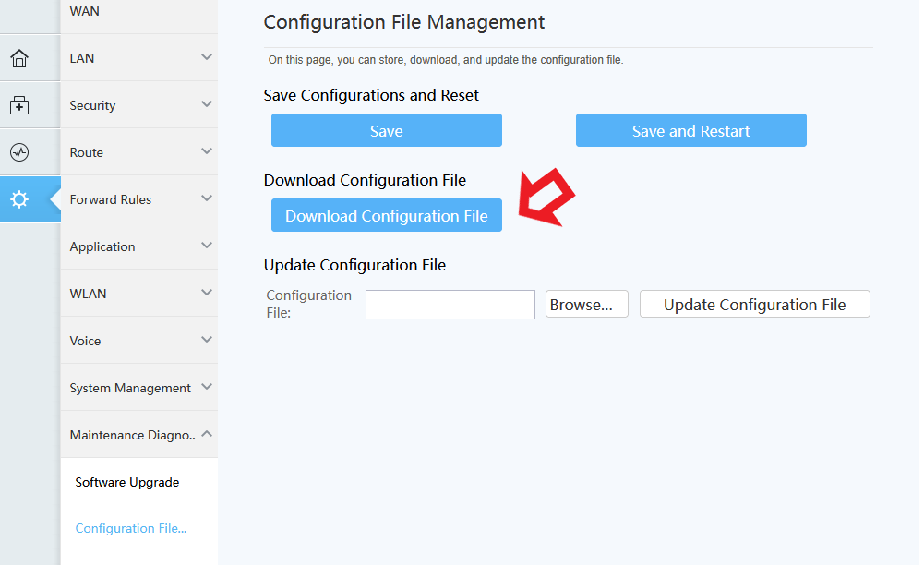Viewport: 924px width, 565px height.
Task: Click the Save button
Action: 386,130
